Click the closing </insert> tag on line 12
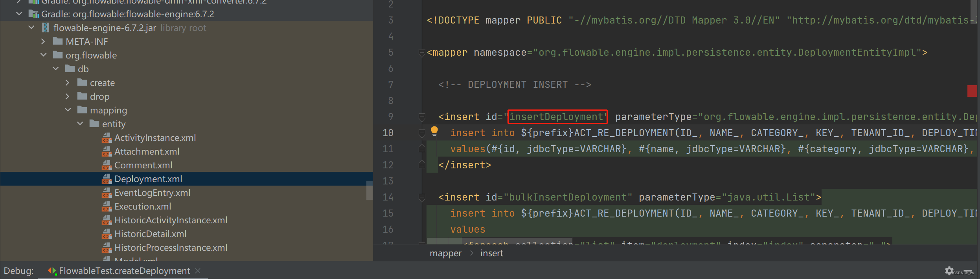 [465, 165]
